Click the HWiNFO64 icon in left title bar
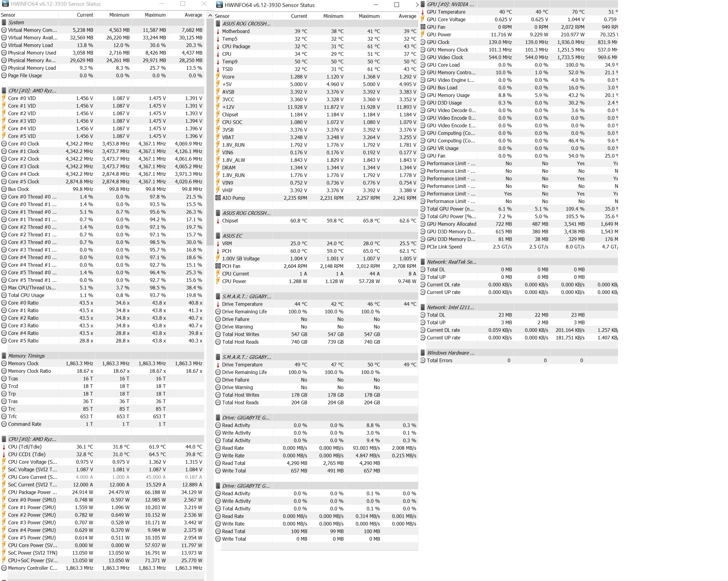 [x=5, y=4]
